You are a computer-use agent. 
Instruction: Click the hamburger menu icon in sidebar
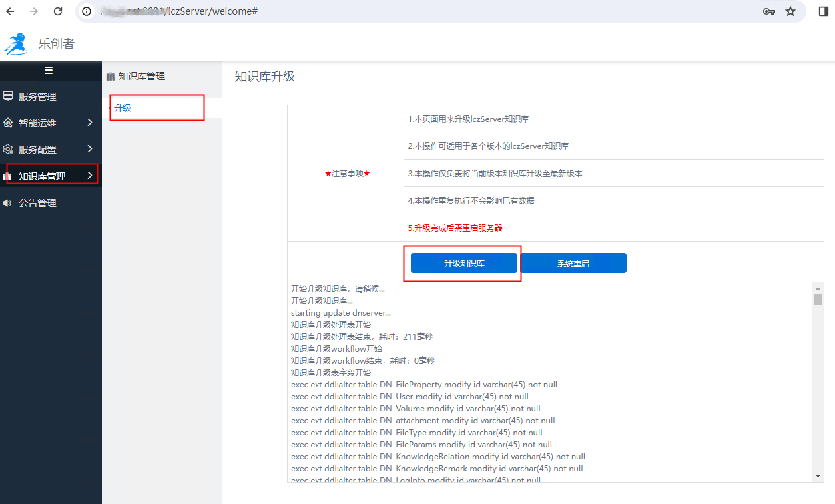click(49, 70)
